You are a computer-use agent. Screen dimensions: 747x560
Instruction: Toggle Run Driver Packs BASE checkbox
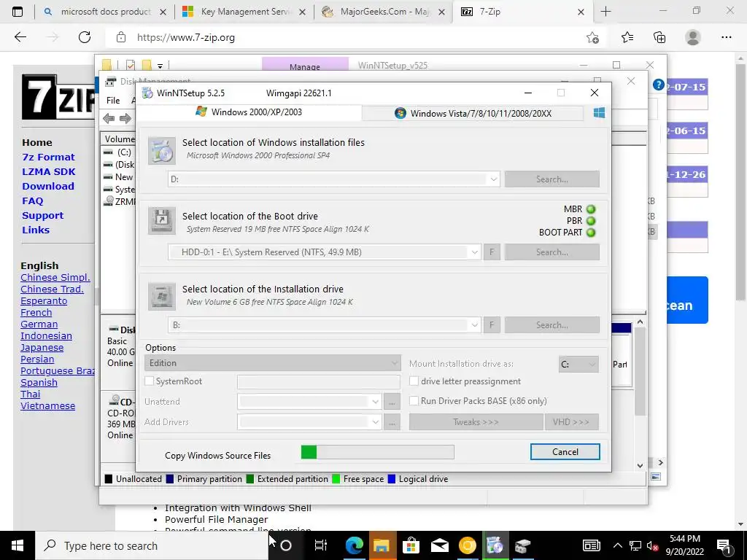pyautogui.click(x=414, y=401)
